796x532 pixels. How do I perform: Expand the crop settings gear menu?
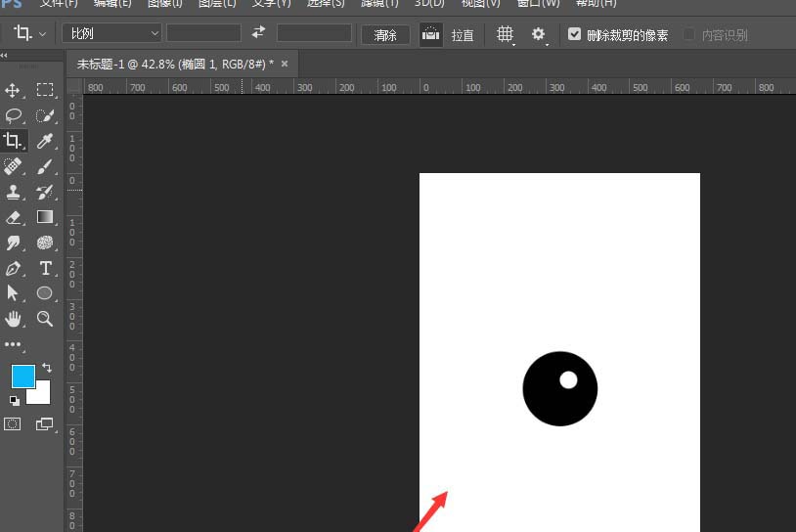pos(538,34)
